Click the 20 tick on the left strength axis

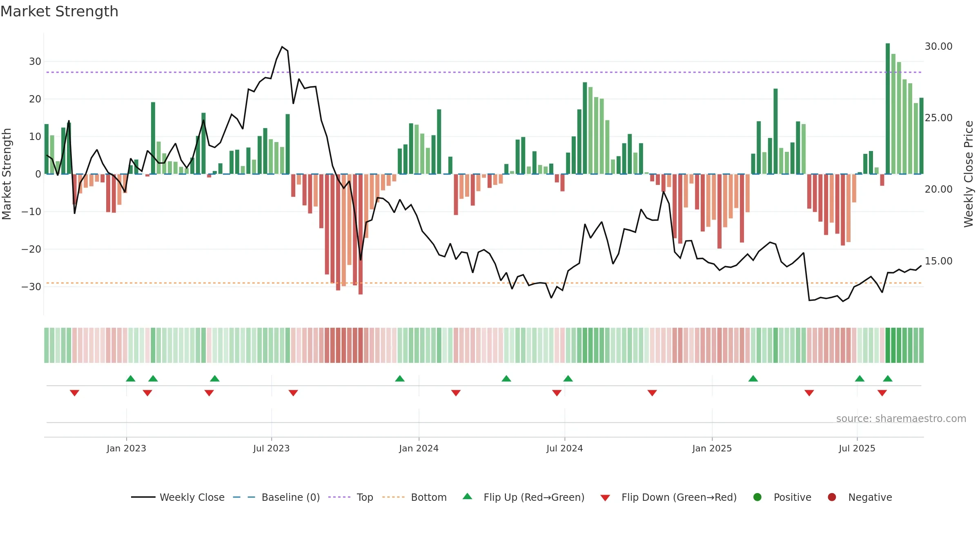coord(35,99)
